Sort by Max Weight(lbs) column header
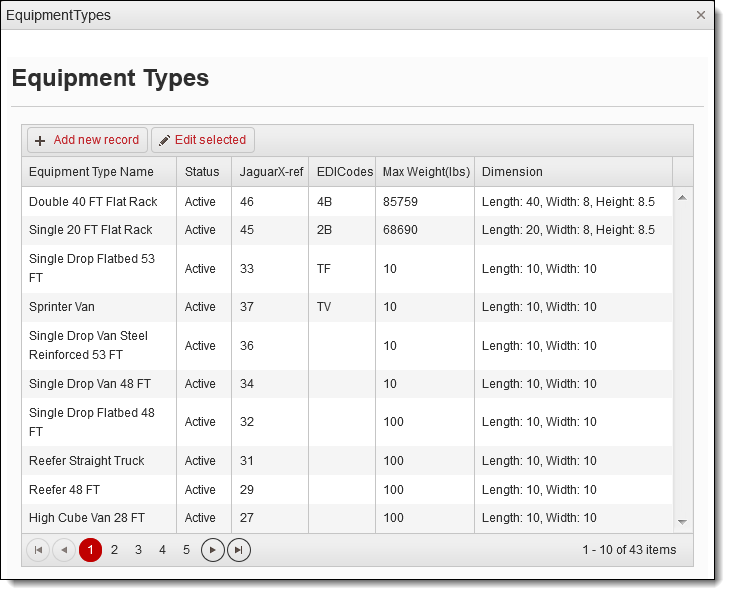Viewport: 730px width, 595px height. pyautogui.click(x=426, y=172)
